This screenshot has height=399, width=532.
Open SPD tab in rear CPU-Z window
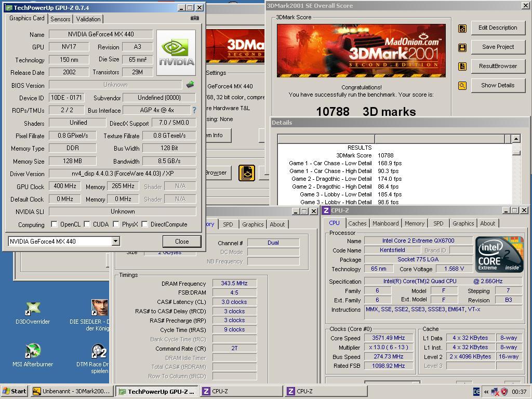[x=228, y=224]
